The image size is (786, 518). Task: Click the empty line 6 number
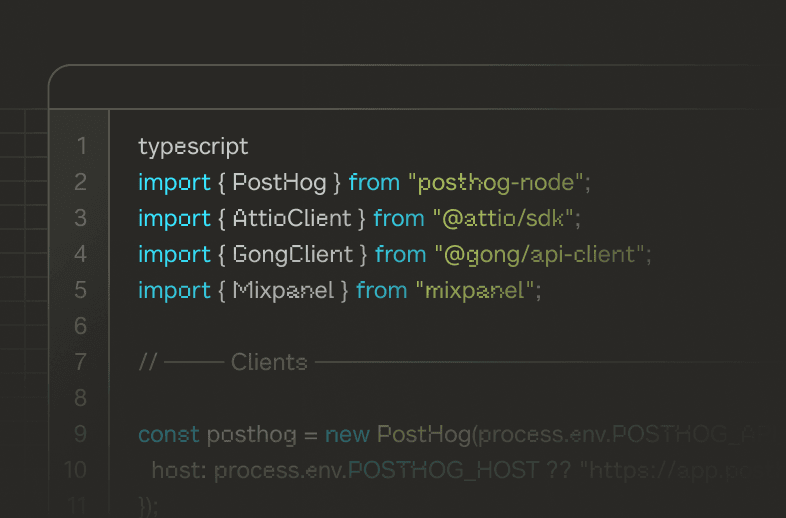click(81, 326)
